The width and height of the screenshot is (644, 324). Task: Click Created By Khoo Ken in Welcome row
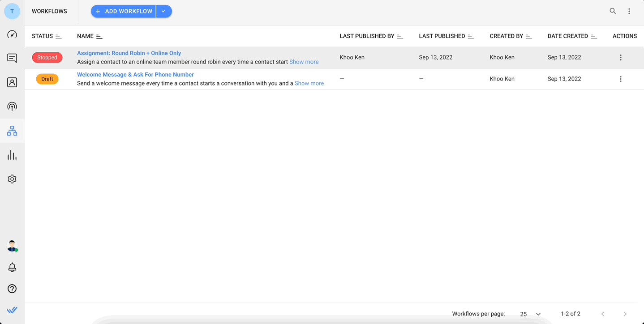502,79
